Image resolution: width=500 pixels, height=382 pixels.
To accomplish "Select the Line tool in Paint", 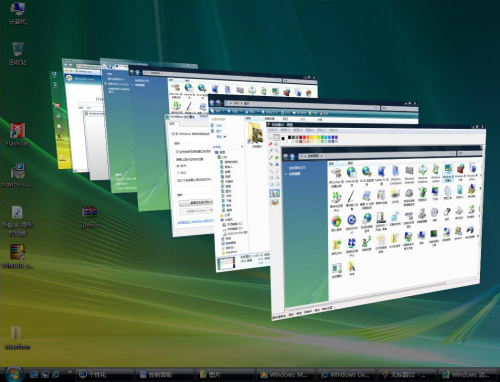I will pyautogui.click(x=271, y=171).
